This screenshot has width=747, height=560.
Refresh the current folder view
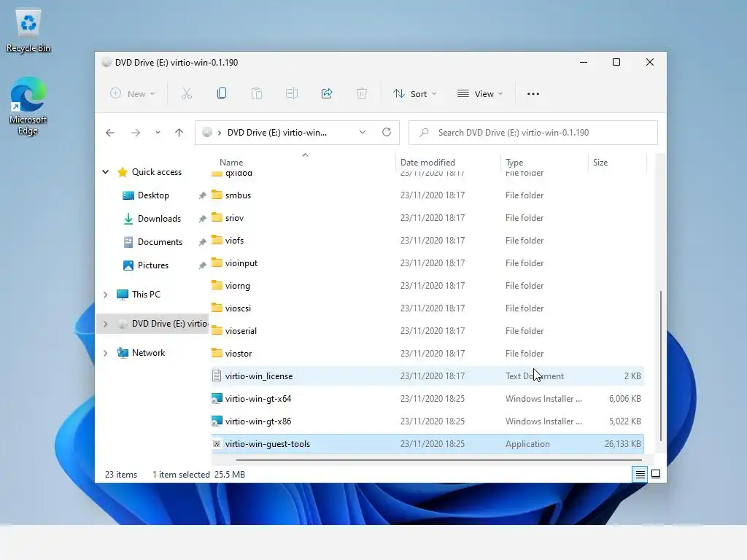click(x=387, y=133)
